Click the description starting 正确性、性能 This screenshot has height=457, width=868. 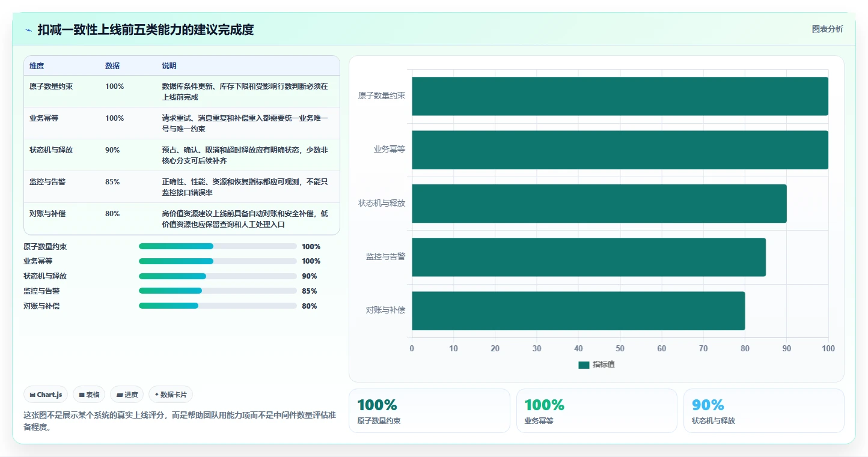245,187
